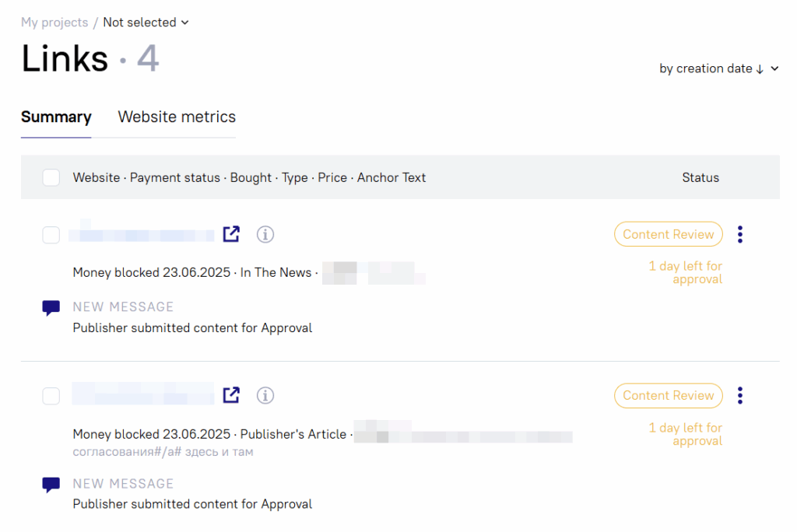Open three-dot menu for second link
This screenshot has height=532, width=797.
[x=740, y=395]
